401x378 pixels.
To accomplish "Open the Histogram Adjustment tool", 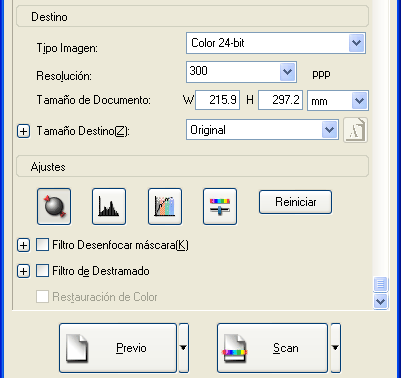I will pos(109,206).
